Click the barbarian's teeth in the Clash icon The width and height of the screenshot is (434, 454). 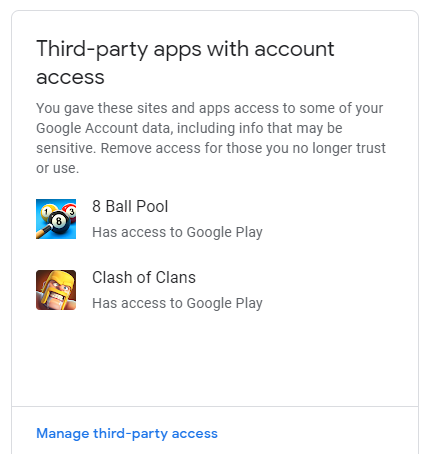point(57,297)
